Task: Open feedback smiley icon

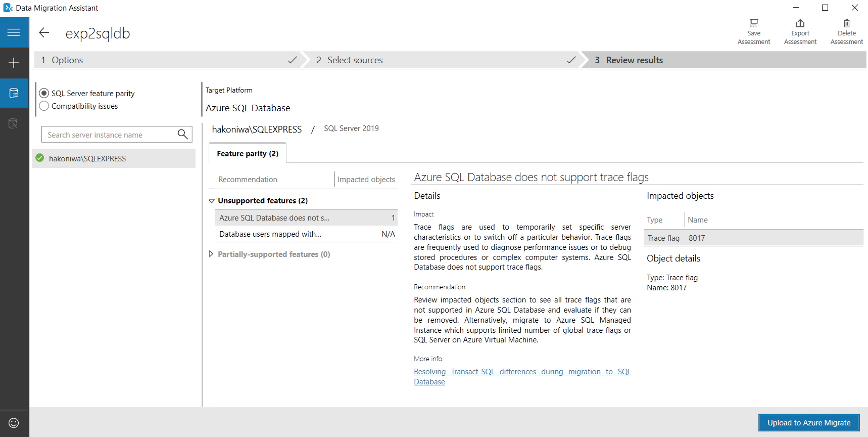Action: tap(14, 423)
